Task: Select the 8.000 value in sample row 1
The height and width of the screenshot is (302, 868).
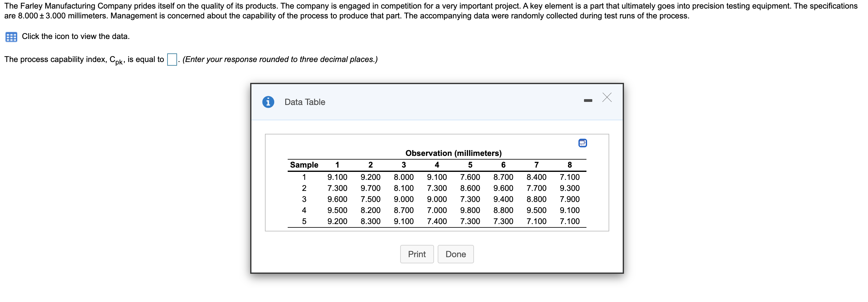Action: coord(404,177)
